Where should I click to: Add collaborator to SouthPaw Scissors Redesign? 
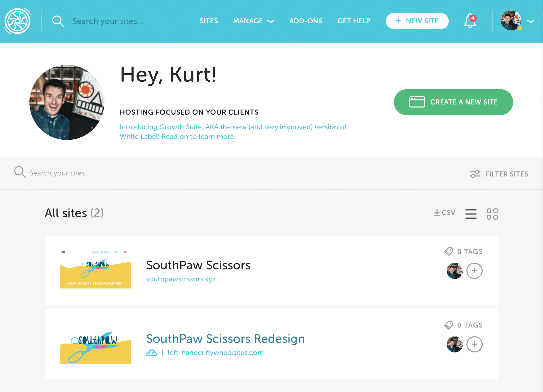coord(474,344)
